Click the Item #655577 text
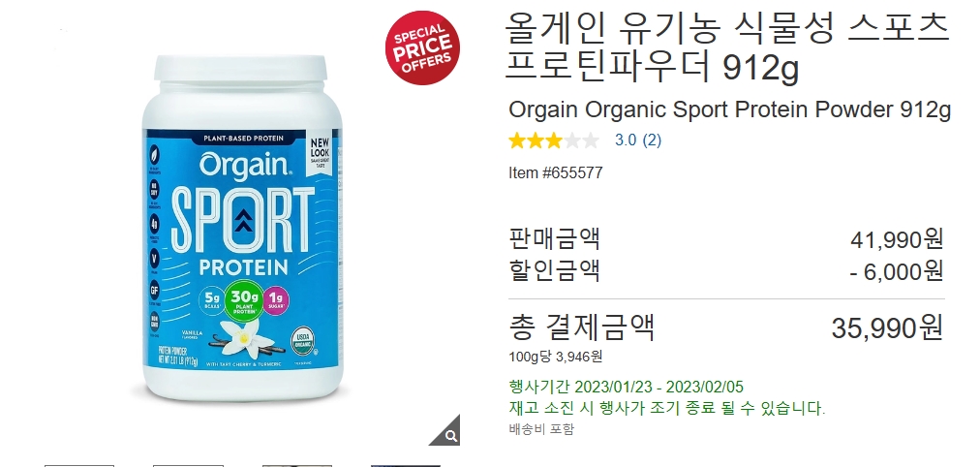The image size is (980, 467). 556,172
